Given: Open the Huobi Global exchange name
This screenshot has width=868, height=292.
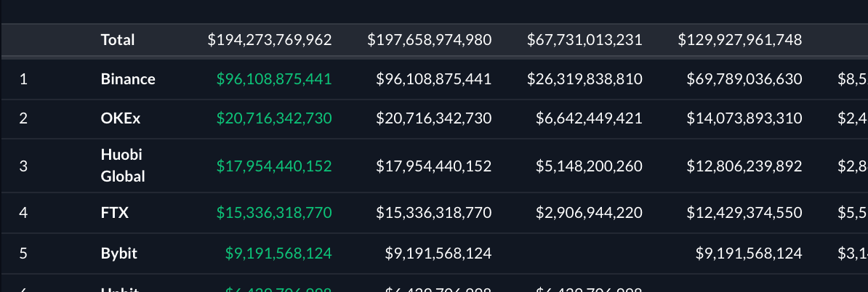Looking at the screenshot, I should click(x=123, y=166).
